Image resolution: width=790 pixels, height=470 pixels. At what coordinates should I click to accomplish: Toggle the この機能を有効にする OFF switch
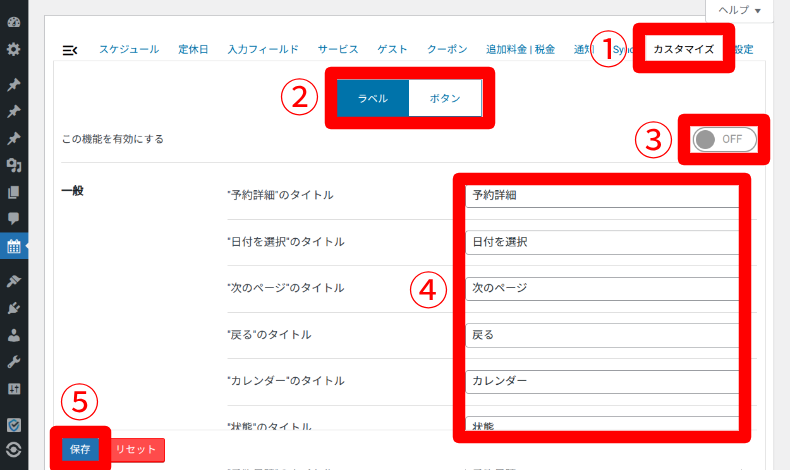click(725, 139)
